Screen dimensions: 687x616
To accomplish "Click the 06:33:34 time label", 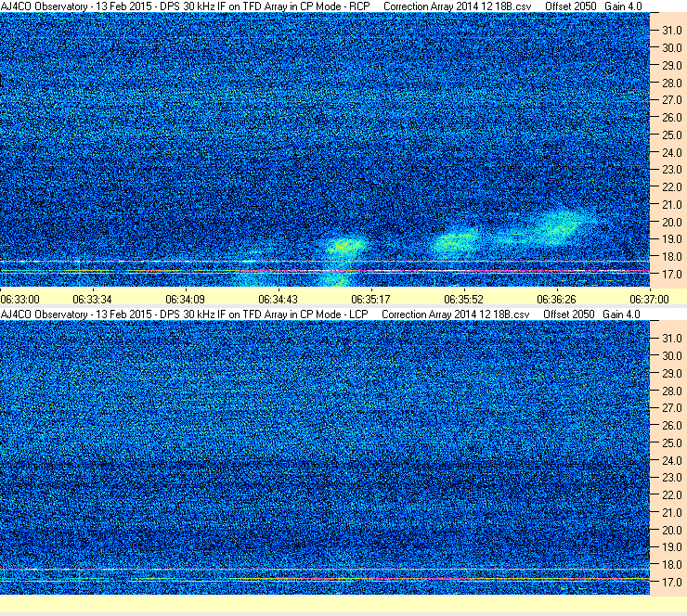I will click(93, 300).
